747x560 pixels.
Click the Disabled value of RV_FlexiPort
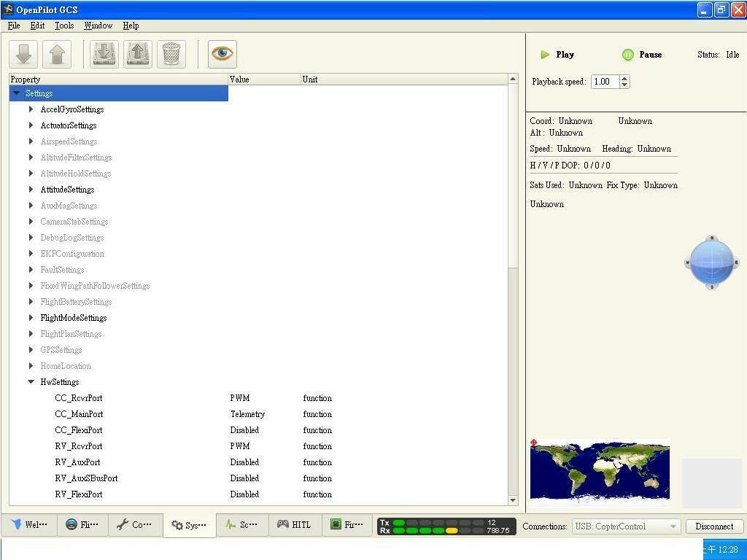(244, 494)
